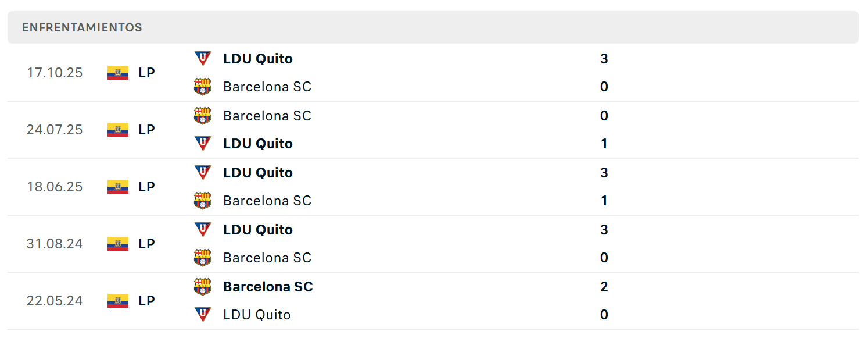The height and width of the screenshot is (338, 868).
Task: Open match dated 31.08.24
Action: 55,244
